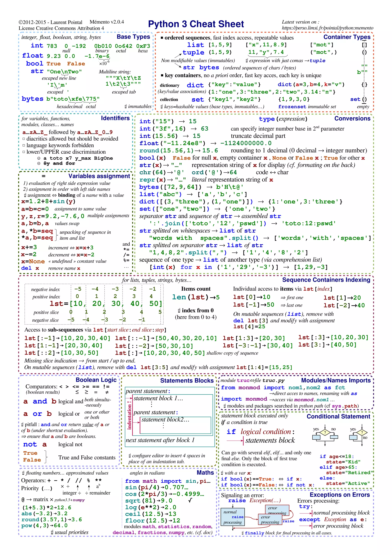
Task: Click the hand icon before 'configure editor to insert'
Action: click(x=130, y=456)
